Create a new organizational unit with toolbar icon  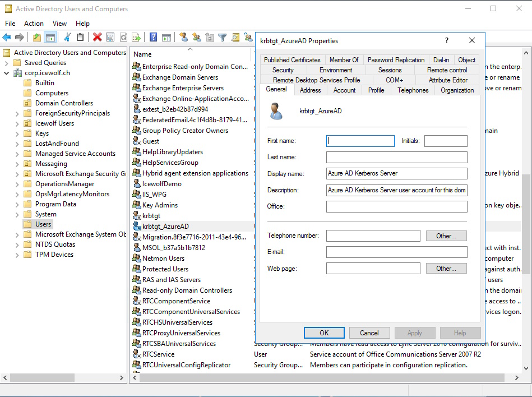point(210,37)
